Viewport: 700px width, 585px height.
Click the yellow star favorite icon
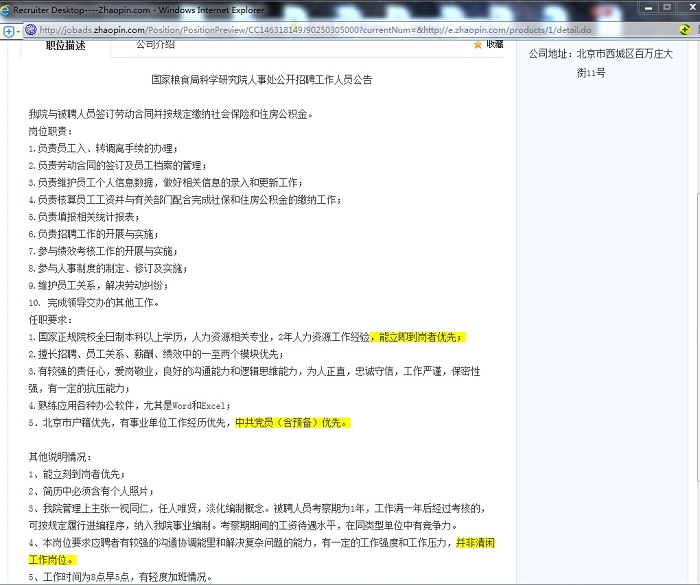coord(478,46)
